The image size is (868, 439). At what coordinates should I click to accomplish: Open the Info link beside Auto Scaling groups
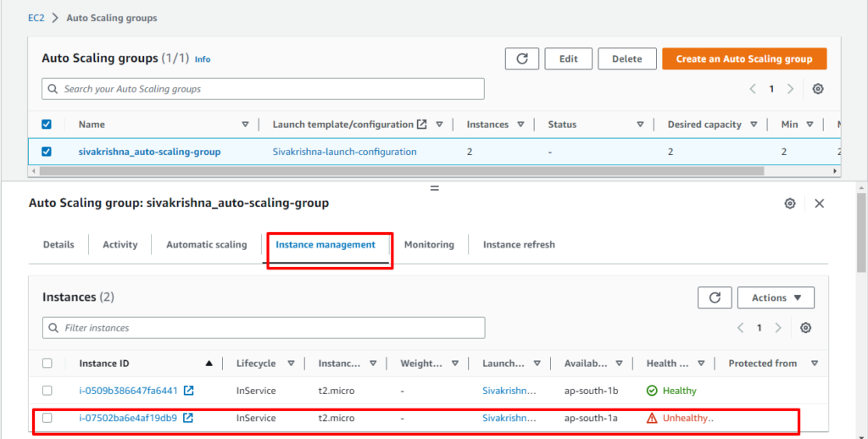point(203,59)
